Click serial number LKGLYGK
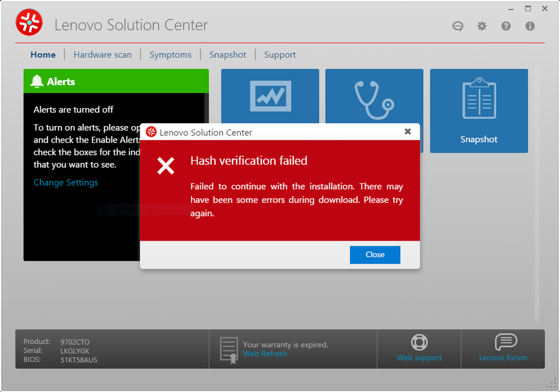This screenshot has width=560, height=392. click(75, 351)
